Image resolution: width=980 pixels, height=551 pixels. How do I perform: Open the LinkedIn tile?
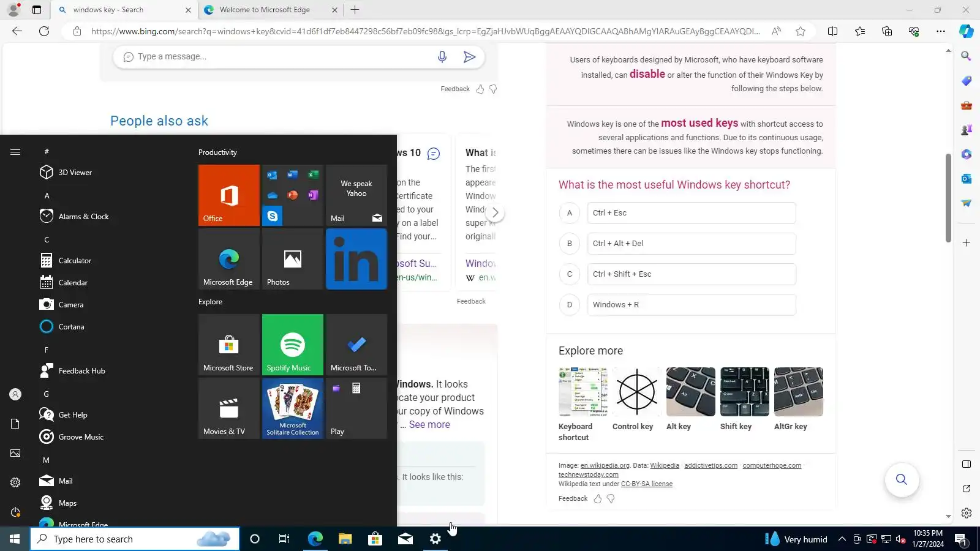point(356,259)
